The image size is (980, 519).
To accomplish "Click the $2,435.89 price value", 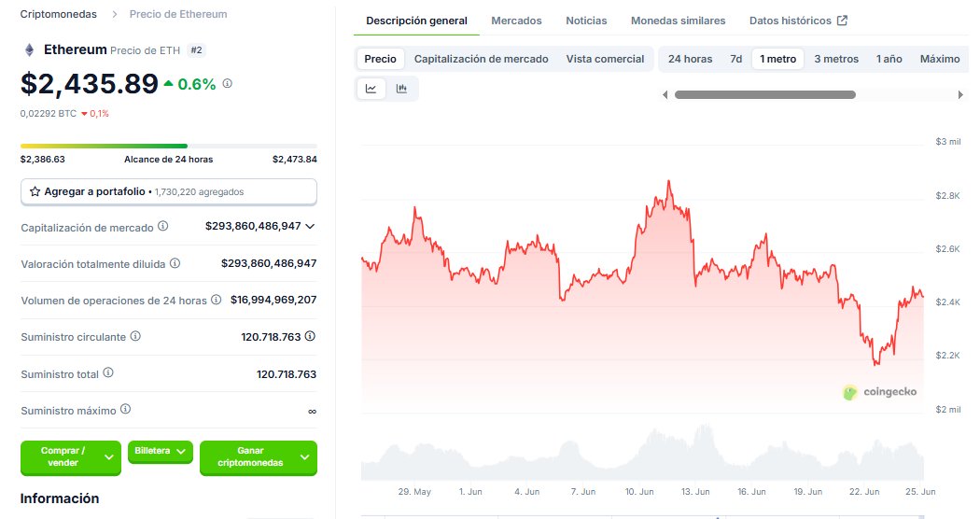I will [90, 84].
